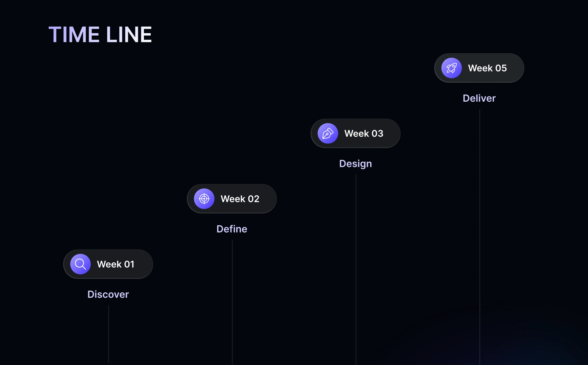Screen dimensions: 588x365
Task: Click the target crosshair icon
Action: [x=204, y=199]
